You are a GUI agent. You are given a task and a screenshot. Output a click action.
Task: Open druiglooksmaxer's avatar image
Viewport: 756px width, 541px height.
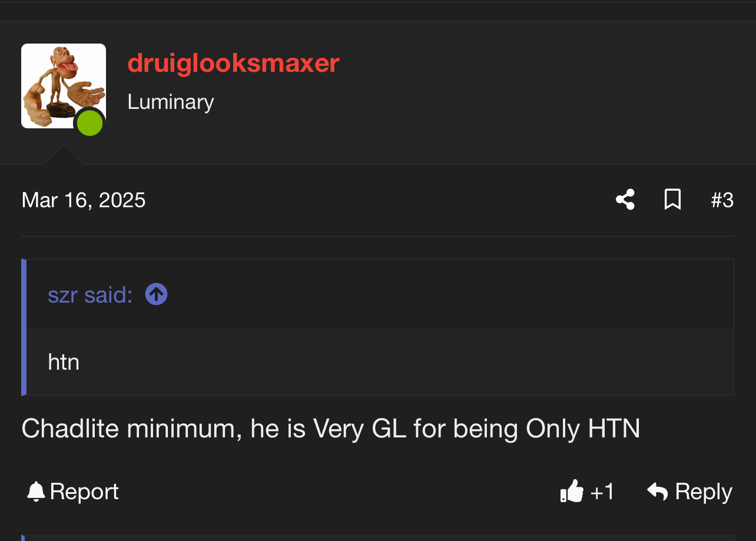[x=64, y=86]
